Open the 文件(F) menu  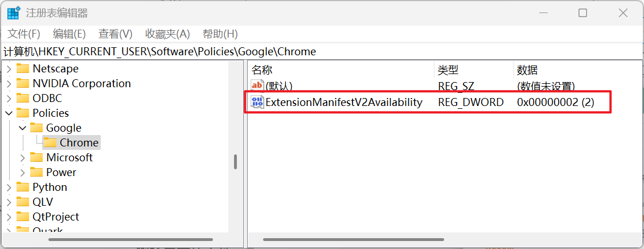click(24, 34)
